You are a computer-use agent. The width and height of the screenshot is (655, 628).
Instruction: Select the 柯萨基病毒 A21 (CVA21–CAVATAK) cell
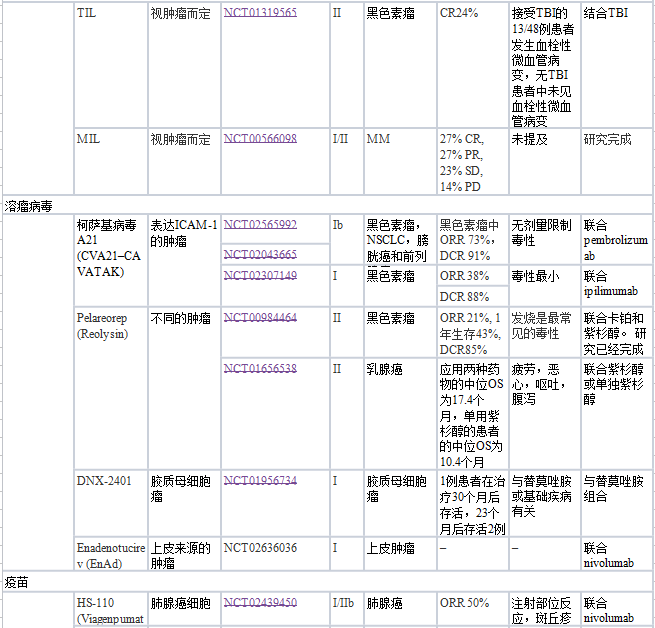(111, 261)
